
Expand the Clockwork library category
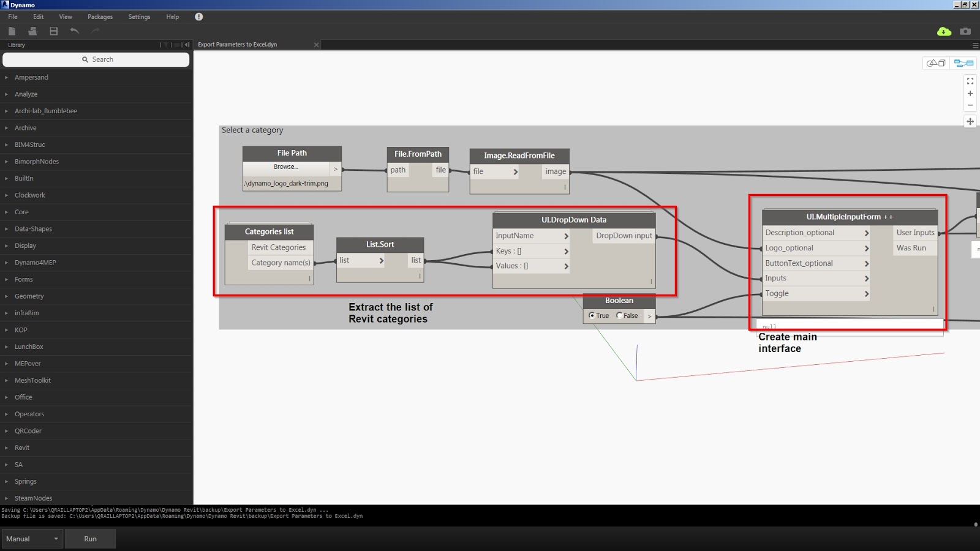[29, 195]
